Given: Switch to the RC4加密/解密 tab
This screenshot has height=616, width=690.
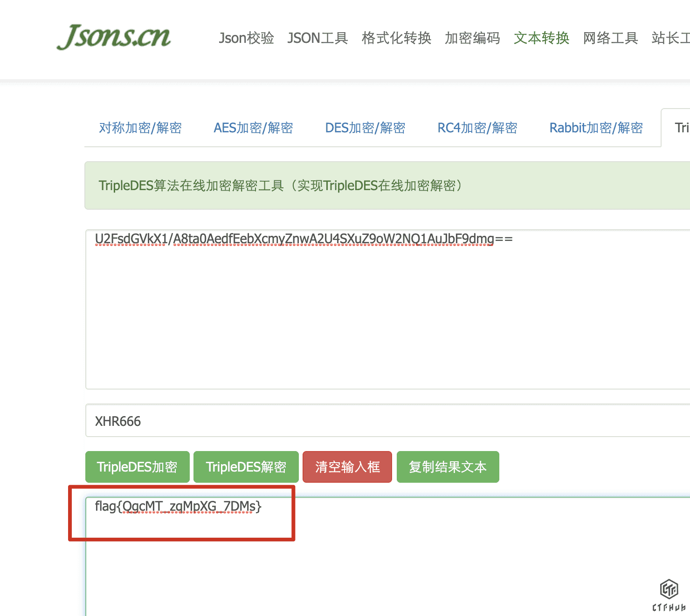Looking at the screenshot, I should point(477,128).
